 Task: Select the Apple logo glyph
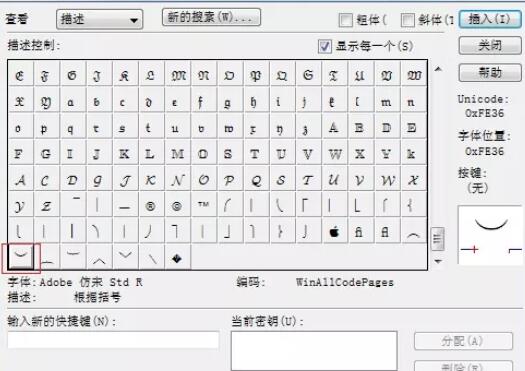coord(334,231)
